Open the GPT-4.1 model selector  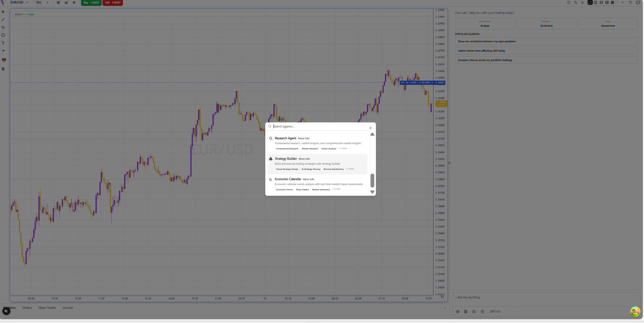click(504, 312)
